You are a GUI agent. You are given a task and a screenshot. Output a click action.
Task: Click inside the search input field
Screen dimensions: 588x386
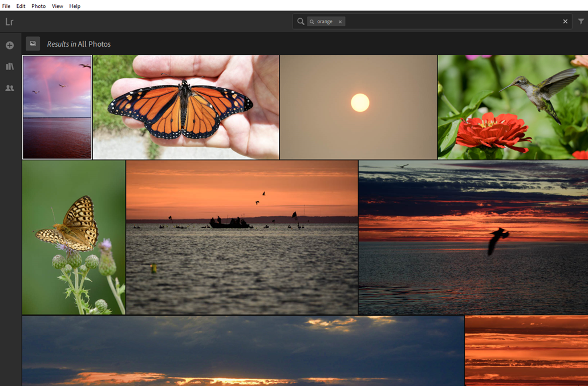coord(432,21)
